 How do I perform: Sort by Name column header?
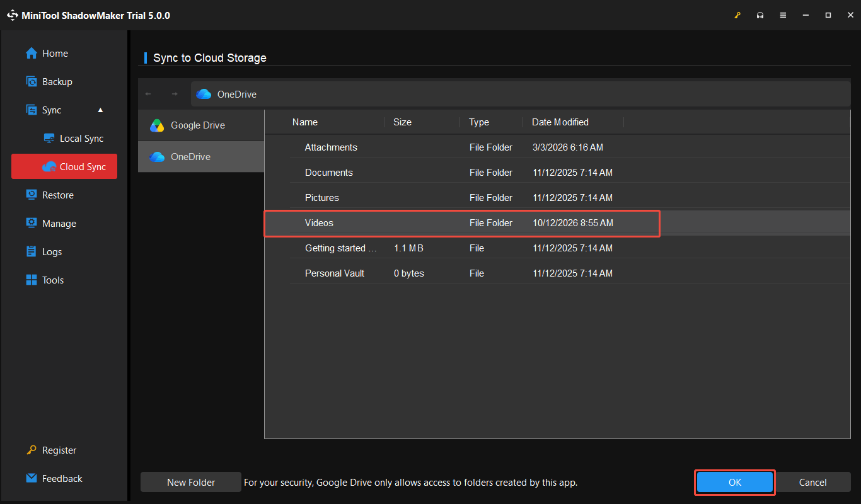click(305, 122)
